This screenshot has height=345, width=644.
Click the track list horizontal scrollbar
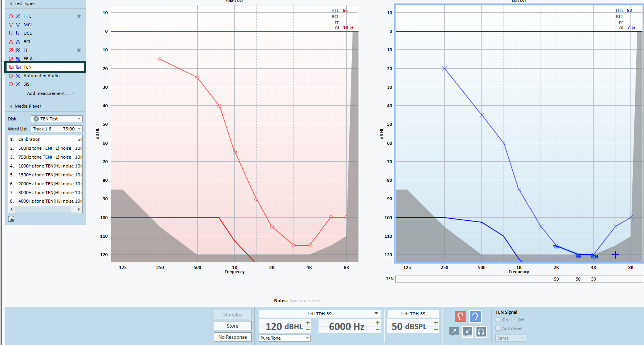pos(43,209)
